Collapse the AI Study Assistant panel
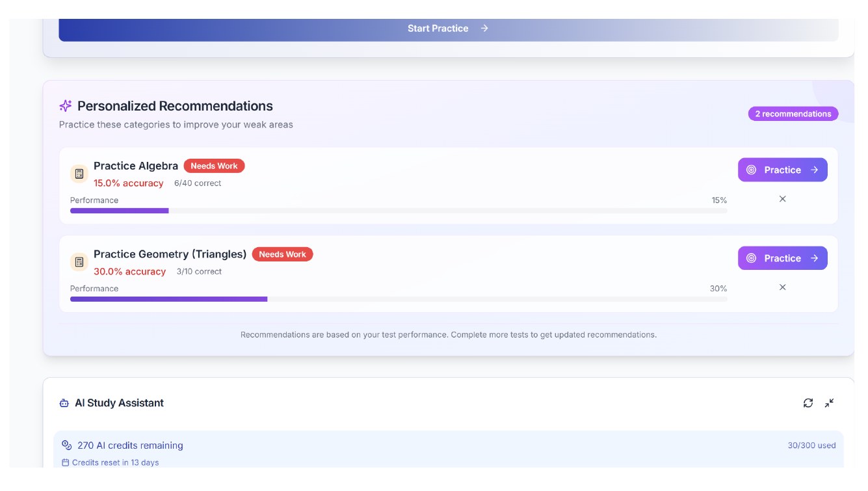 [829, 403]
